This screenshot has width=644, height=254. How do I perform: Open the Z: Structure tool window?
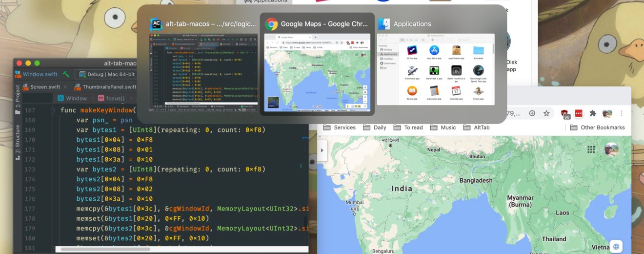18,143
